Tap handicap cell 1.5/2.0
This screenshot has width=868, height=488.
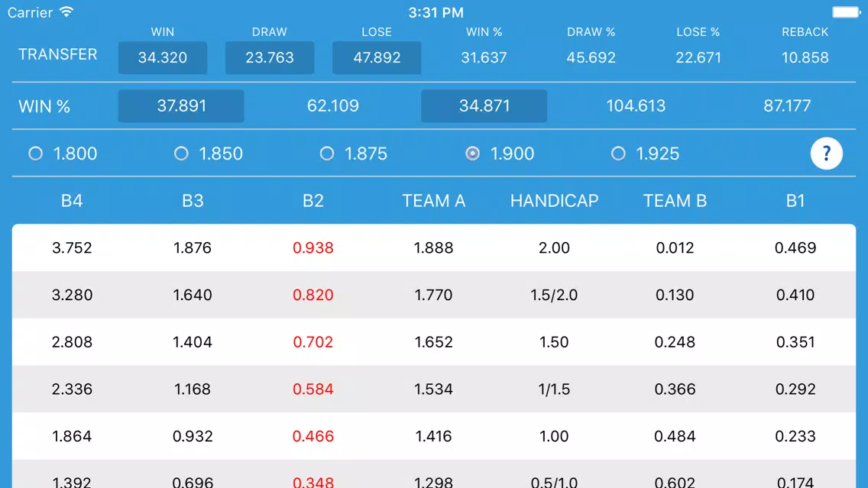(554, 295)
